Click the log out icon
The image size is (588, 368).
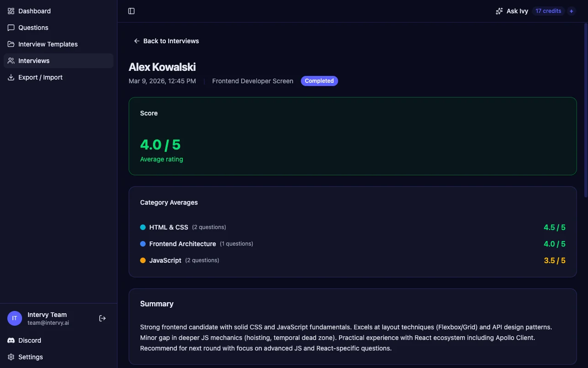102,318
